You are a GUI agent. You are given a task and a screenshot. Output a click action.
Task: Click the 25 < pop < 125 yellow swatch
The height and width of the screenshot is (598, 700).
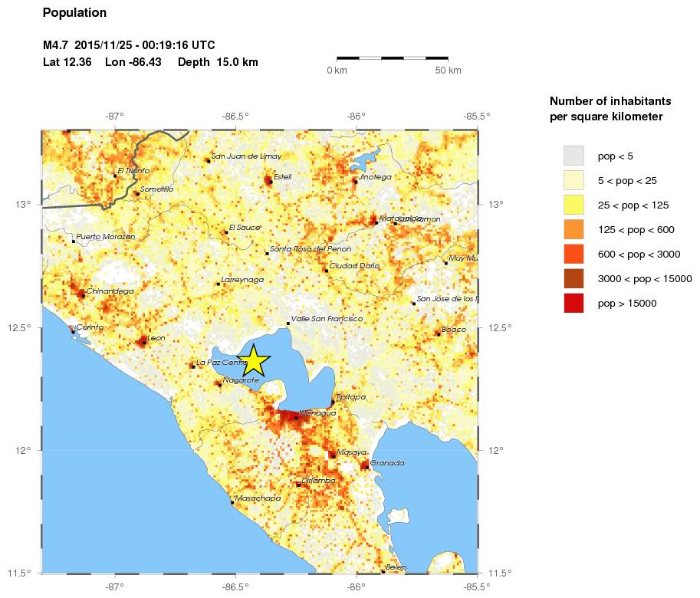[573, 205]
